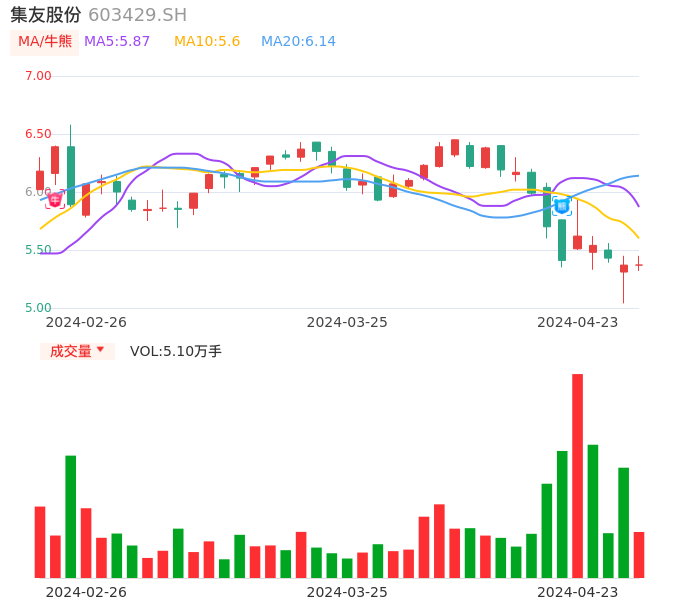Image resolution: width=686 pixels, height=606 pixels.
Task: Toggle the MA20:6.14 legend line
Action: pos(298,41)
